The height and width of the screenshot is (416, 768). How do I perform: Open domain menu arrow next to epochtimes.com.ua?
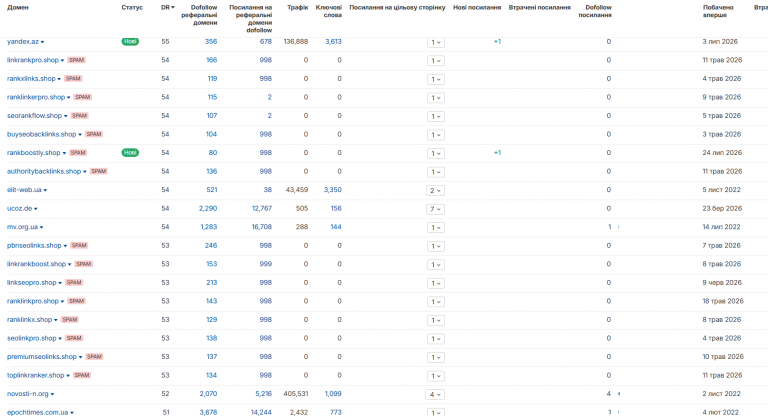click(72, 413)
